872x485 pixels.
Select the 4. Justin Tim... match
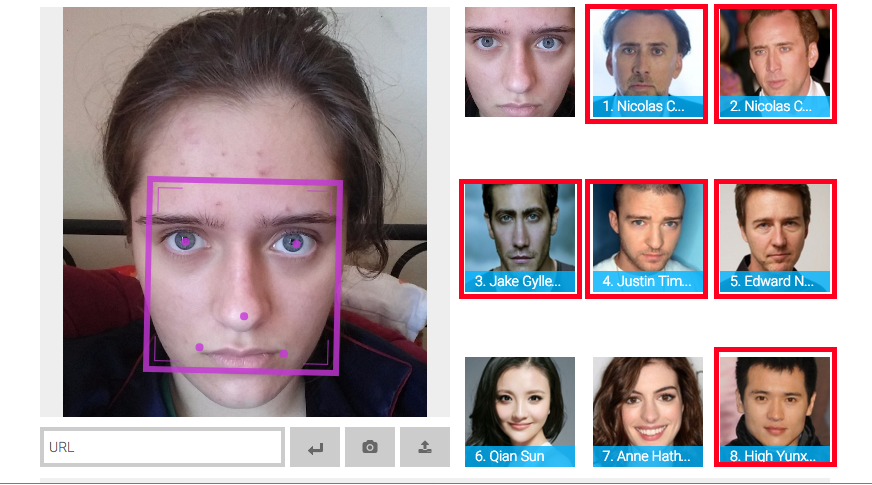pyautogui.click(x=647, y=237)
